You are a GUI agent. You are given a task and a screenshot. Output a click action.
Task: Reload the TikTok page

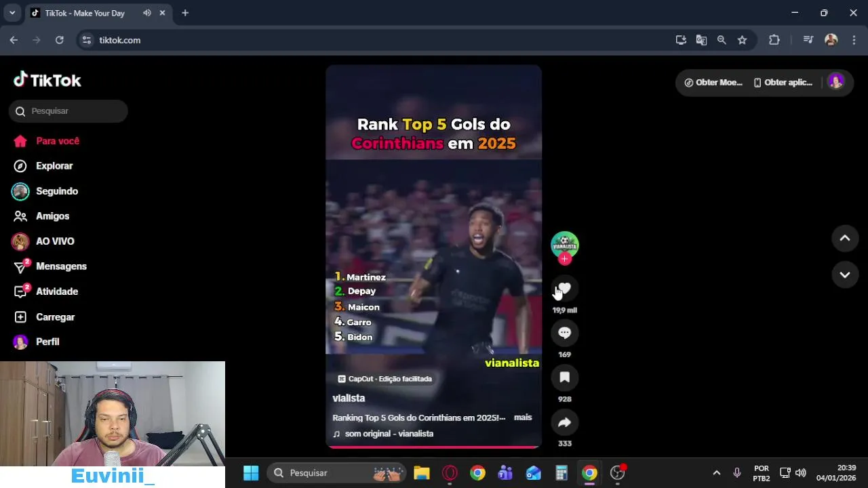coord(60,40)
